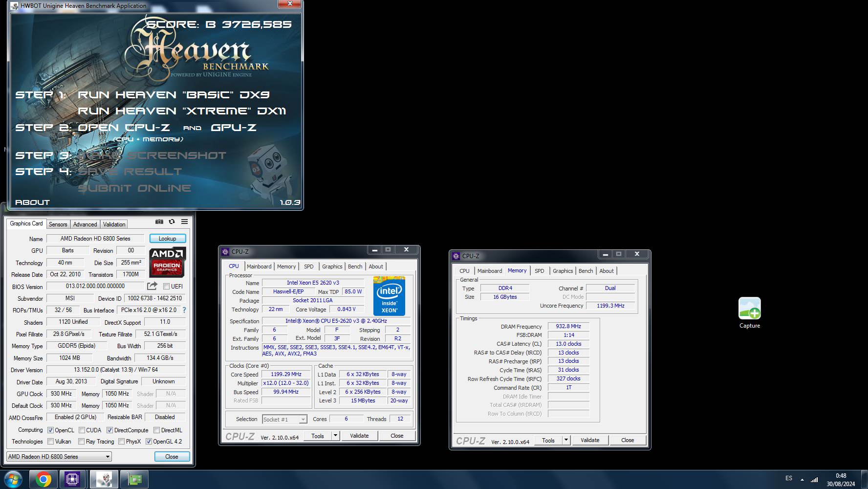Click HWBOT Heaven window title icon

pos(14,6)
